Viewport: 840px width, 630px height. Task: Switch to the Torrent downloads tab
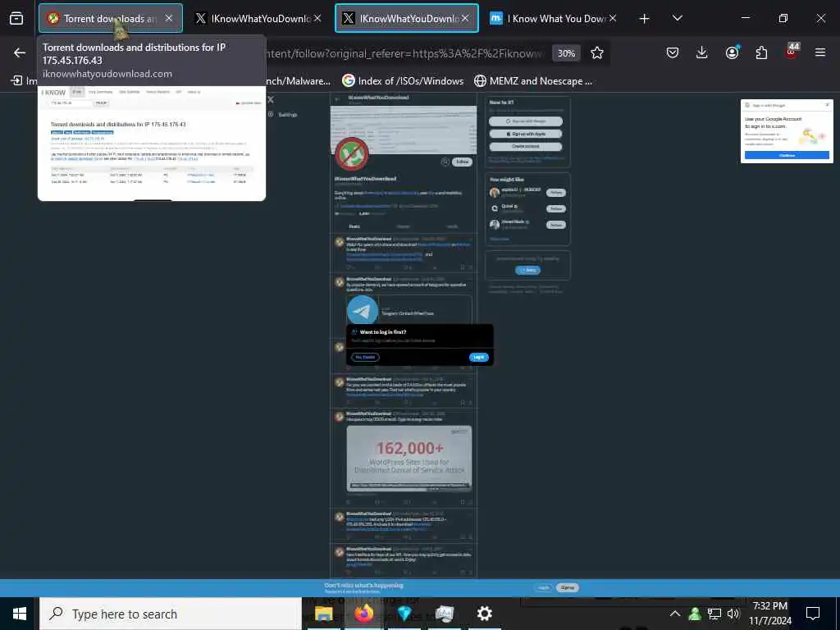tap(111, 18)
